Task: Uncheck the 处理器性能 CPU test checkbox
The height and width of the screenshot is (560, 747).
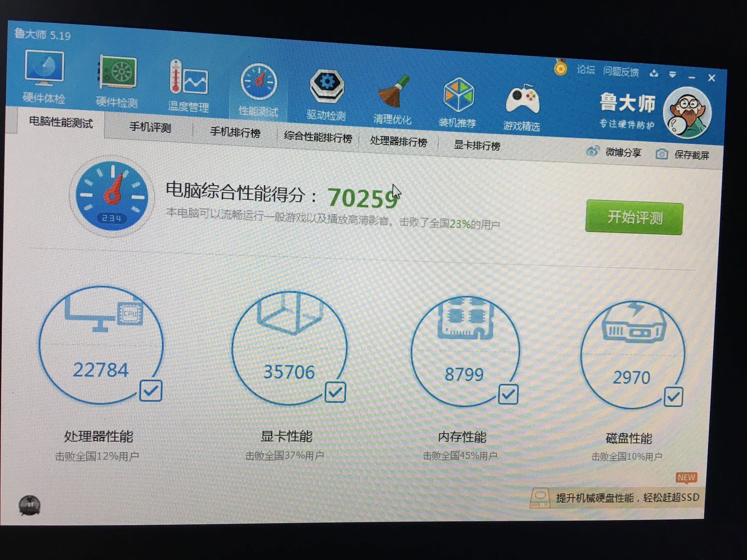Action: [x=151, y=391]
